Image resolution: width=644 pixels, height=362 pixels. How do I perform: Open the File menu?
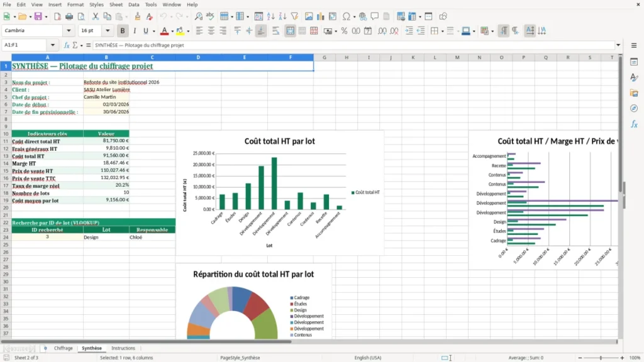(x=7, y=4)
